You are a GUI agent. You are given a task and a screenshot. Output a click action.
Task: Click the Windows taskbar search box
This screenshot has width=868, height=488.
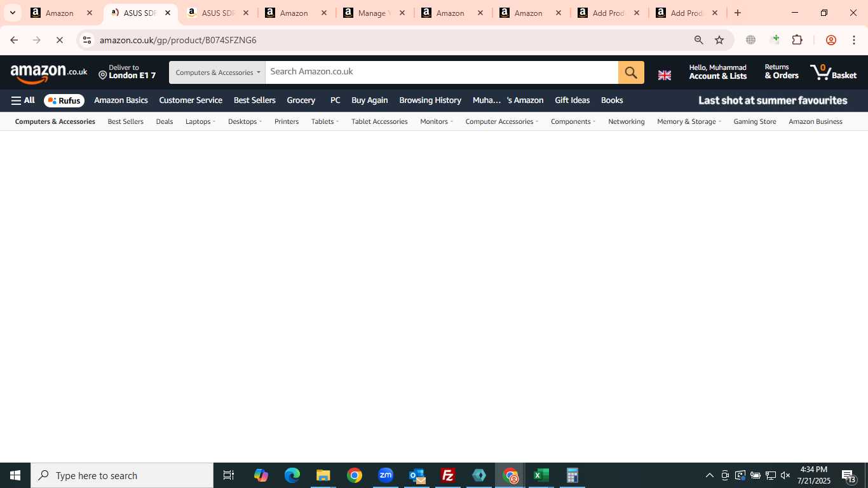(122, 475)
